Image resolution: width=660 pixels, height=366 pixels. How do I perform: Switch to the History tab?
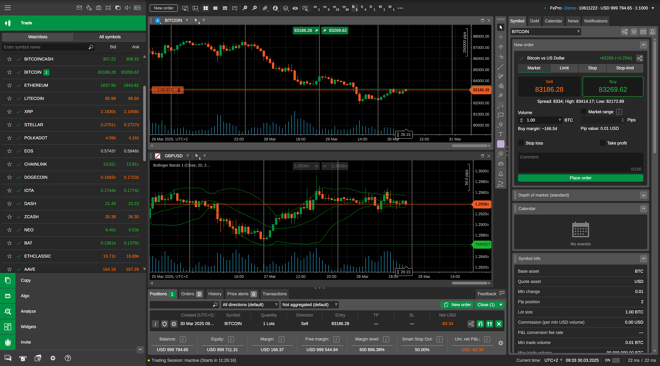[214, 294]
